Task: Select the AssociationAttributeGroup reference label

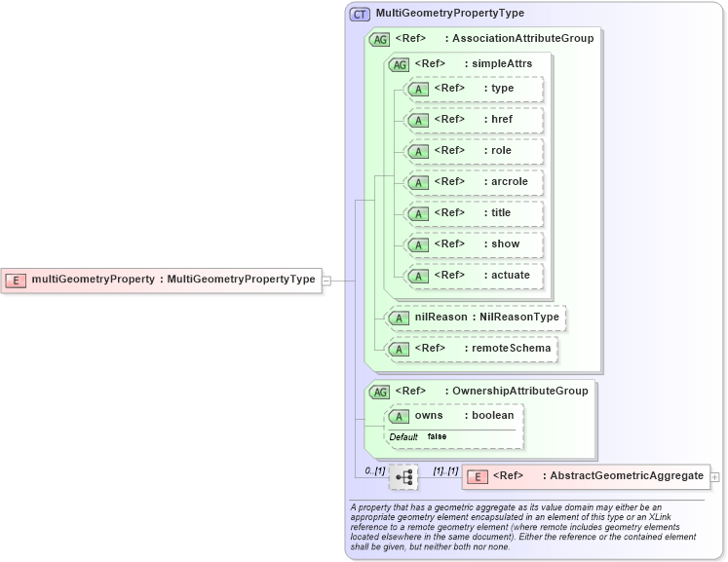Action: click(494, 38)
